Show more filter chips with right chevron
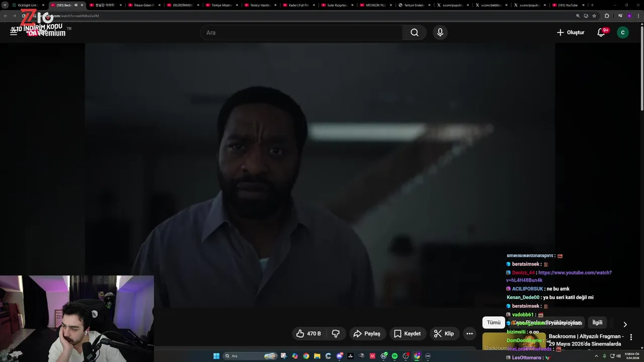 click(625, 324)
